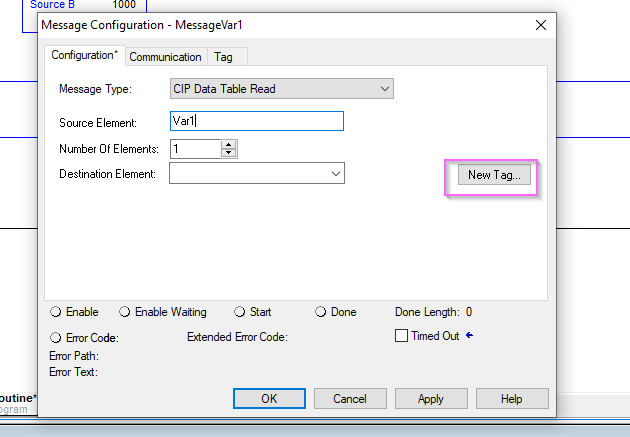
Task: Click the blue arrow beside Timed Out
Action: click(469, 335)
